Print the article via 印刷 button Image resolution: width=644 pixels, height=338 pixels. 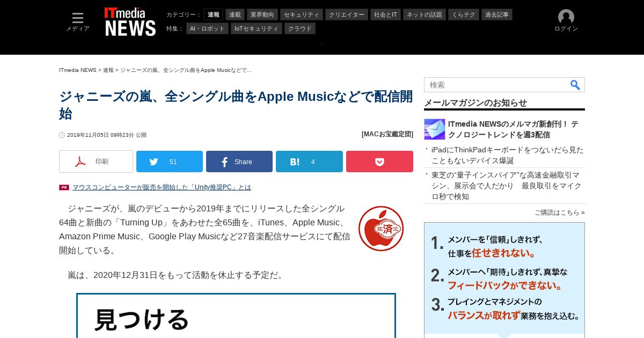tap(96, 161)
